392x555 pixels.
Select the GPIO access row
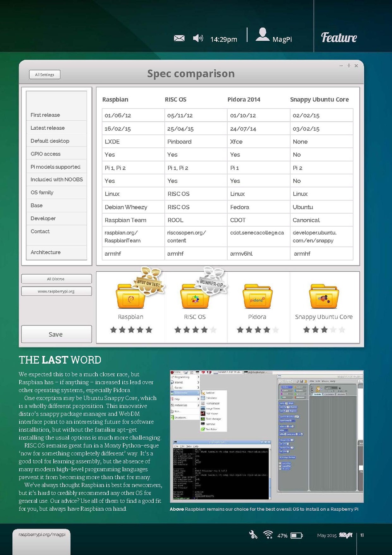tap(56, 154)
